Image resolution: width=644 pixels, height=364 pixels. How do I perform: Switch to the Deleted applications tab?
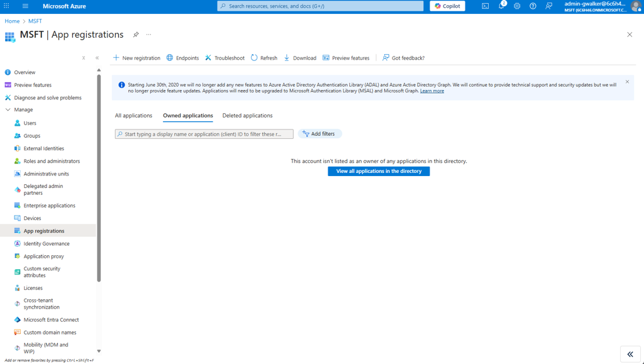tap(247, 116)
